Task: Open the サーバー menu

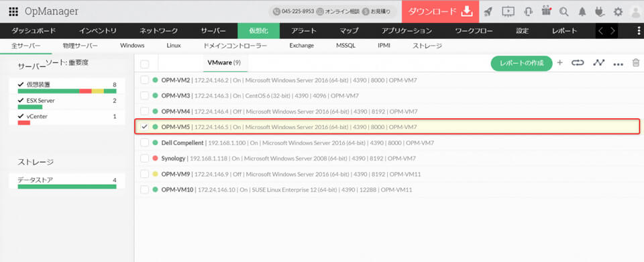Action: (213, 31)
